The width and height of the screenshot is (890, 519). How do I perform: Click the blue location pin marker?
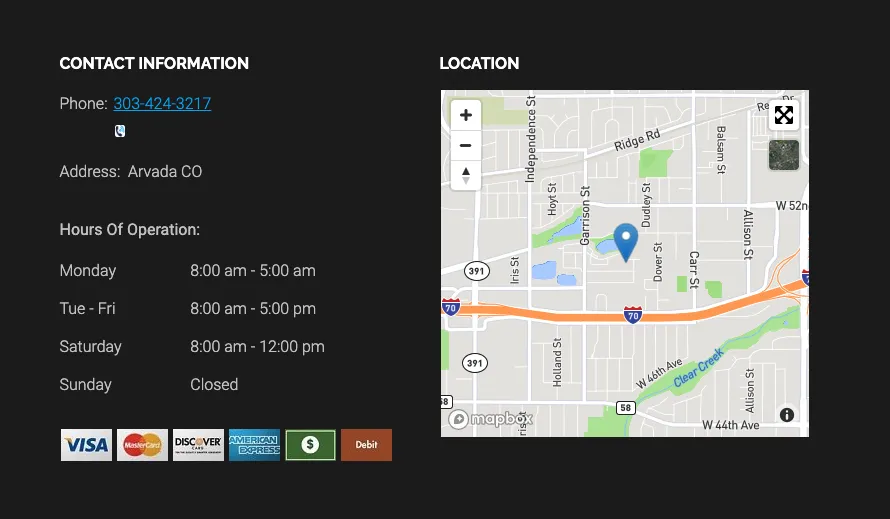point(625,241)
